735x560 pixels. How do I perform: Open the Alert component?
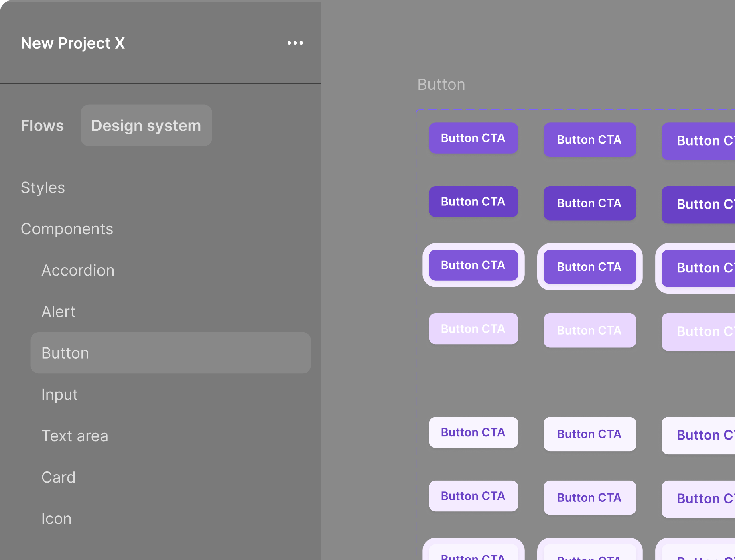(59, 312)
